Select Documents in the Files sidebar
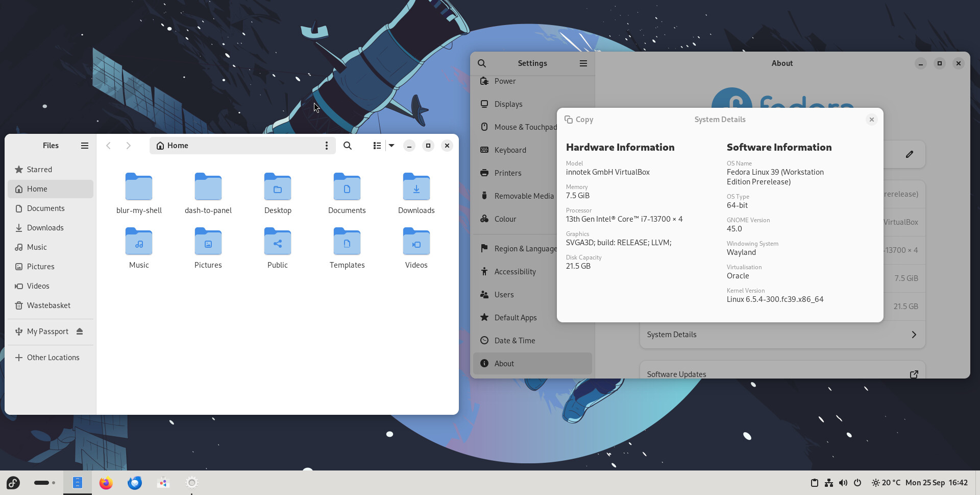980x495 pixels. (51, 208)
